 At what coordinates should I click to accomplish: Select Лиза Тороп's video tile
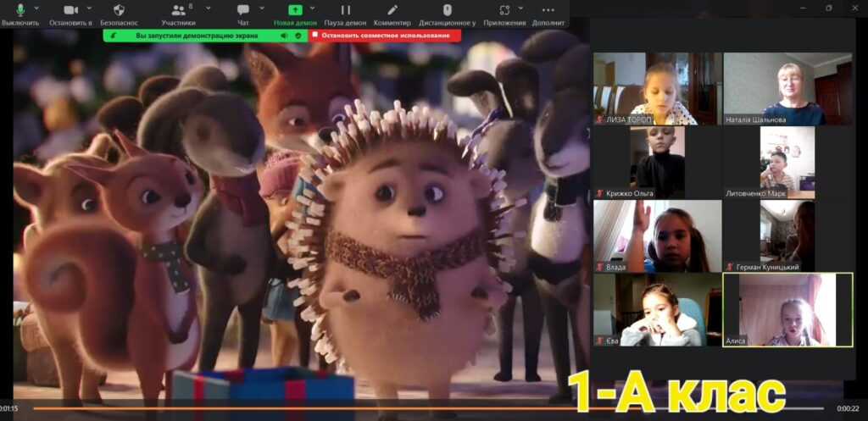click(658, 88)
